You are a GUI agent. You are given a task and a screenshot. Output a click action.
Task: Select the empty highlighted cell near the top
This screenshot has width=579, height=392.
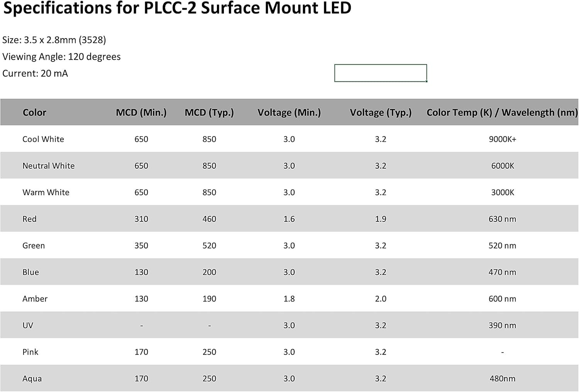[381, 73]
